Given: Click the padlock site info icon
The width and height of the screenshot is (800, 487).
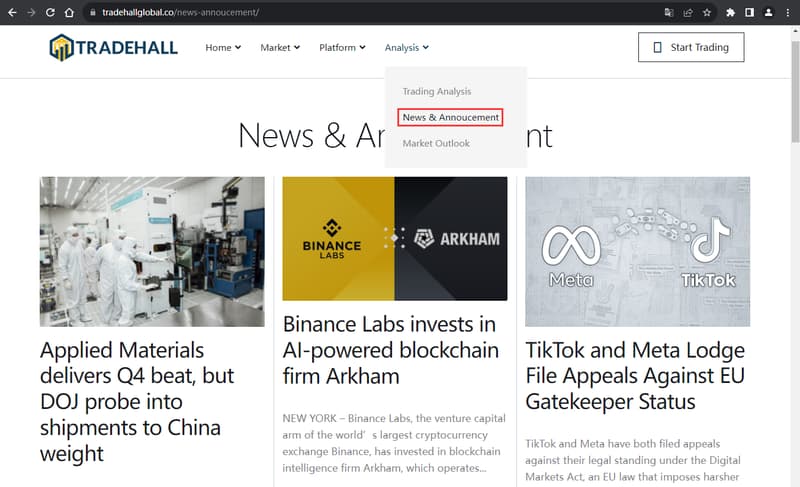Looking at the screenshot, I should [92, 12].
